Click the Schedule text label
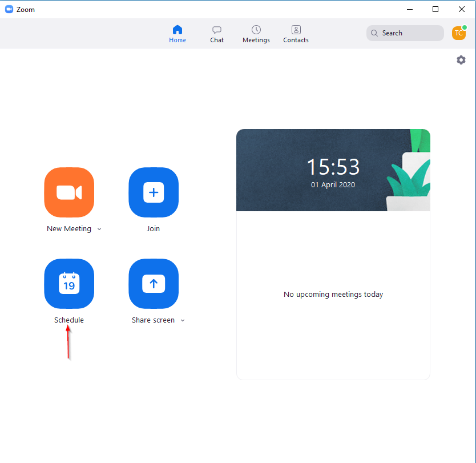 tap(69, 320)
